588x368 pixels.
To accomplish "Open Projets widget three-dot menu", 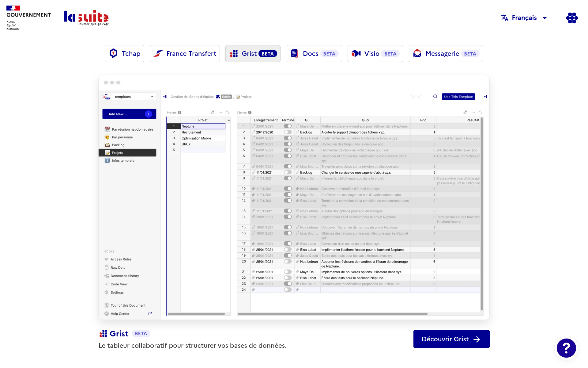I will tap(220, 112).
